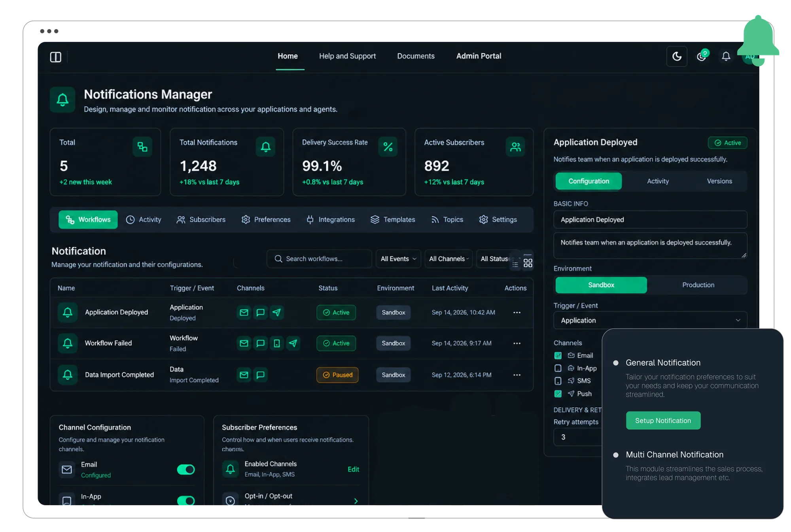Click push channel icon in Workflow Failed row

coord(293,343)
